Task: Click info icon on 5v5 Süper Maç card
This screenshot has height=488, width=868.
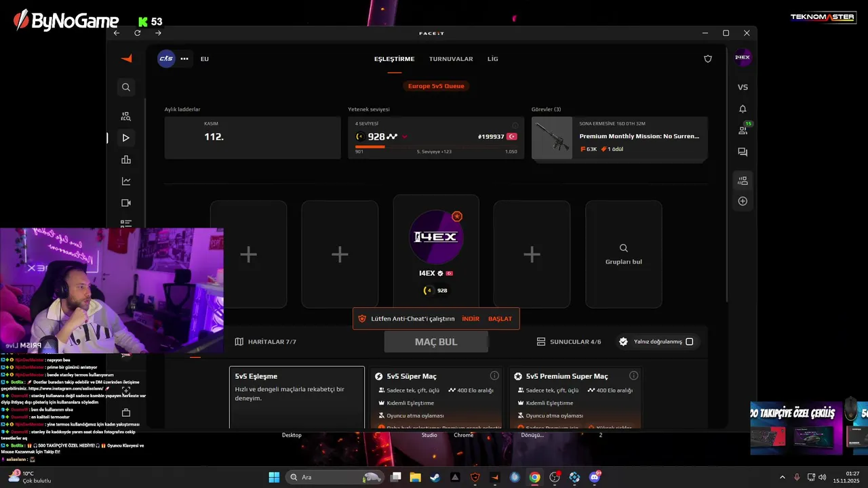Action: (494, 375)
